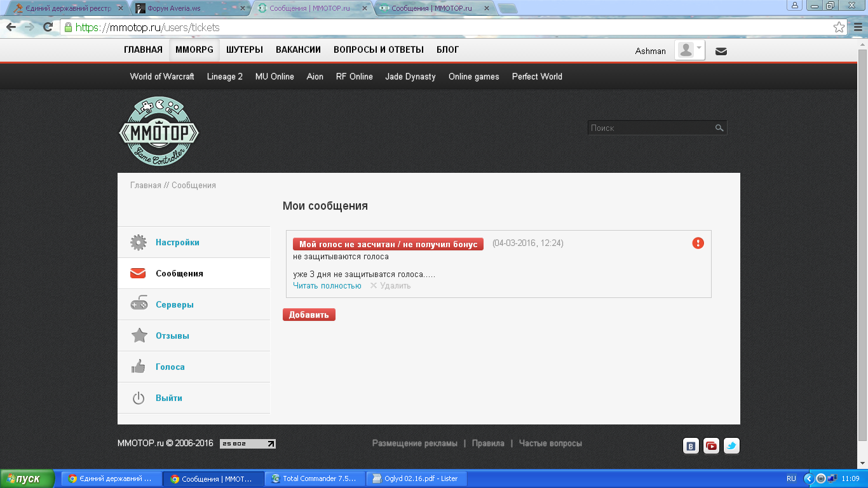Click the search magnifier icon
Viewport: 868px width, 488px height.
719,128
